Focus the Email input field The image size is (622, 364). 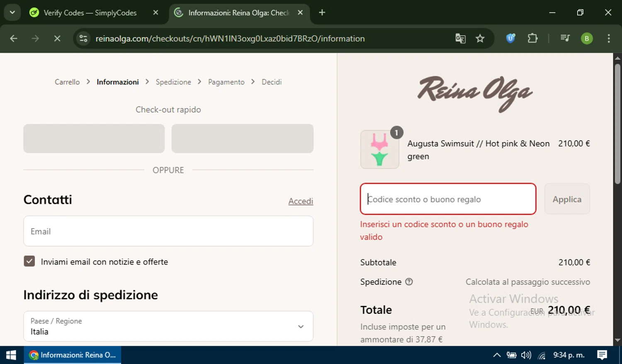(x=168, y=231)
